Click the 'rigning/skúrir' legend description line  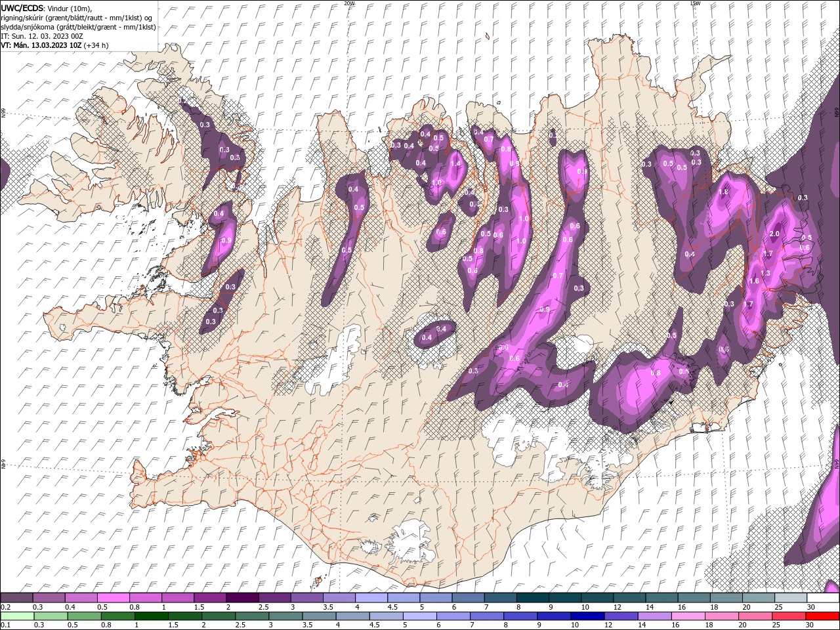(77, 17)
